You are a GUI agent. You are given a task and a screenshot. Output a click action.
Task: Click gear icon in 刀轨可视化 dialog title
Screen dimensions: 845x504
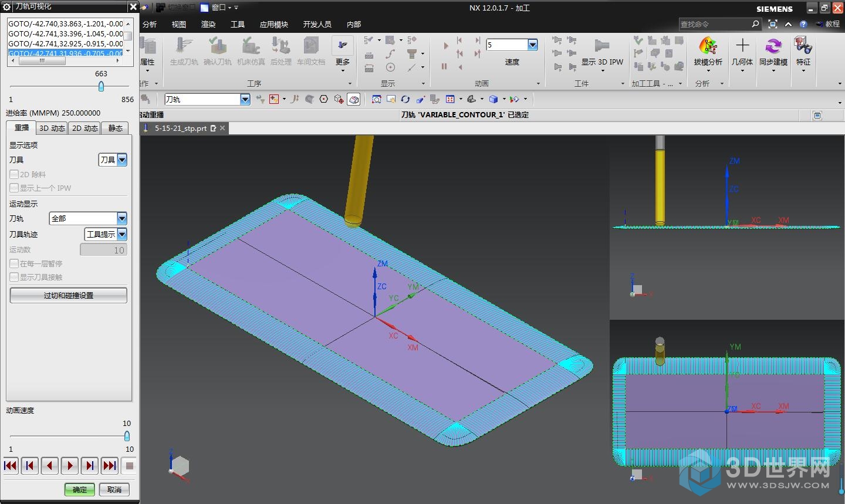(x=7, y=6)
